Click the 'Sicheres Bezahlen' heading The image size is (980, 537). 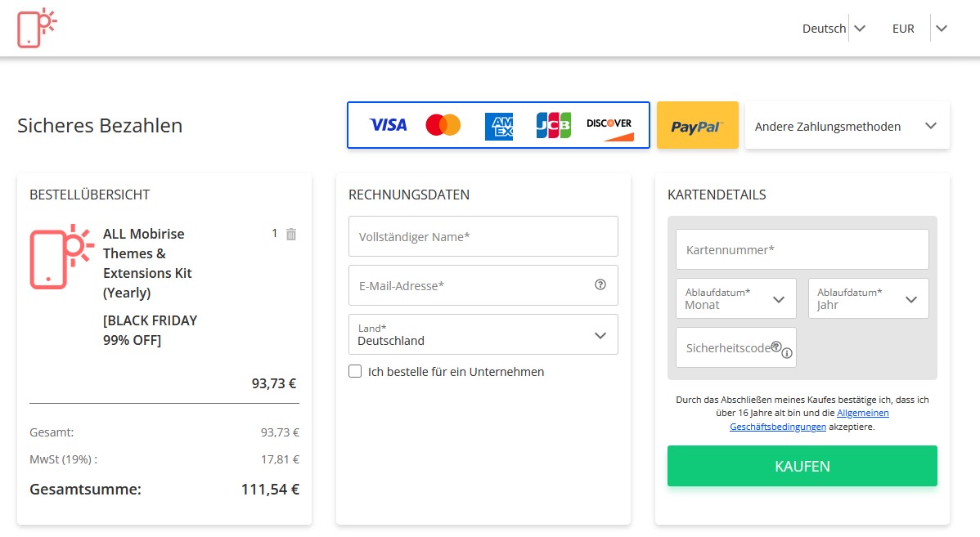[x=100, y=126]
